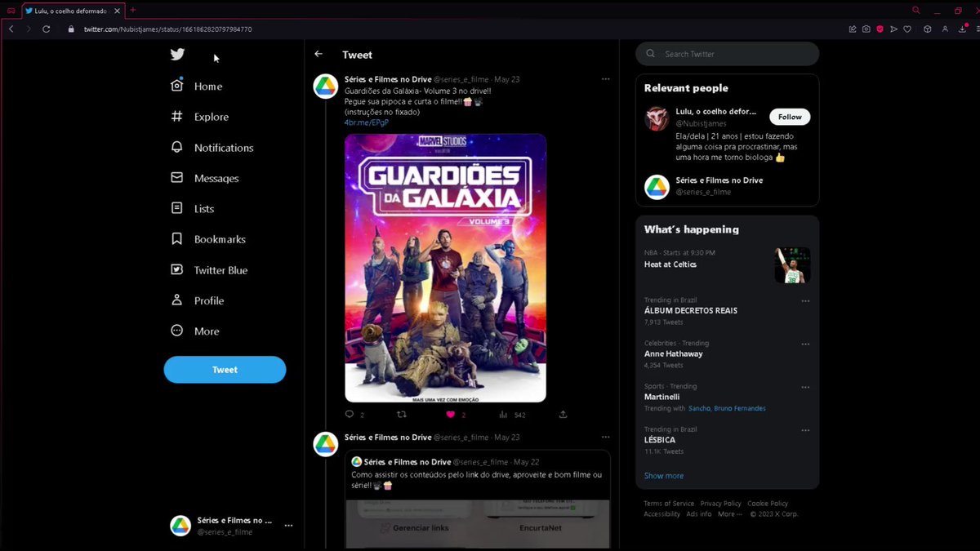Open more options on the second May 23 tweet
Screen dimensions: 980x551
(x=605, y=438)
